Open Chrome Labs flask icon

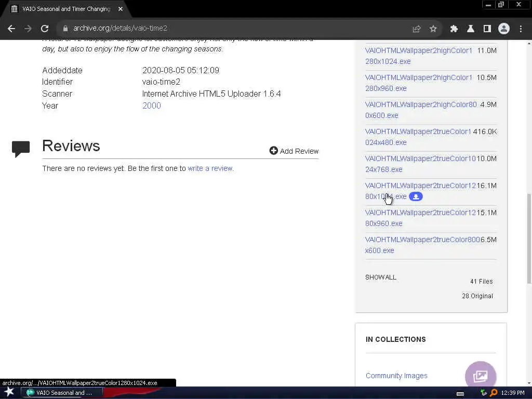click(470, 29)
